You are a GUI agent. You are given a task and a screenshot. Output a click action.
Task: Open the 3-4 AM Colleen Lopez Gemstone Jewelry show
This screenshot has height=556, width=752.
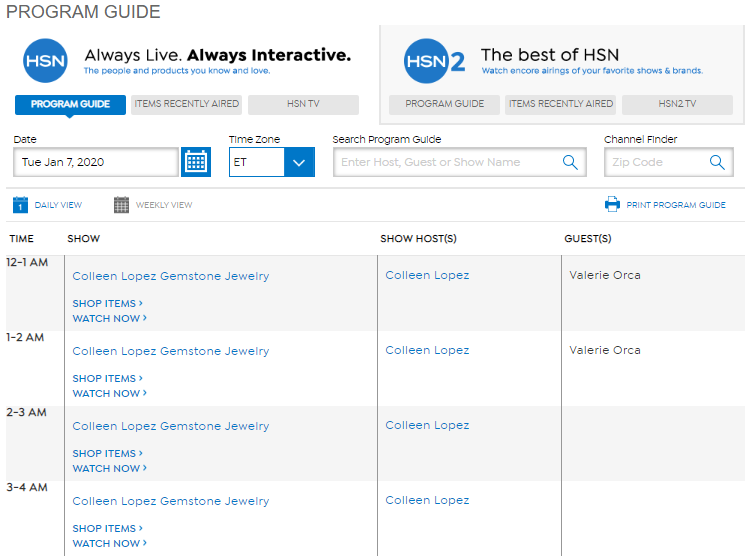171,501
